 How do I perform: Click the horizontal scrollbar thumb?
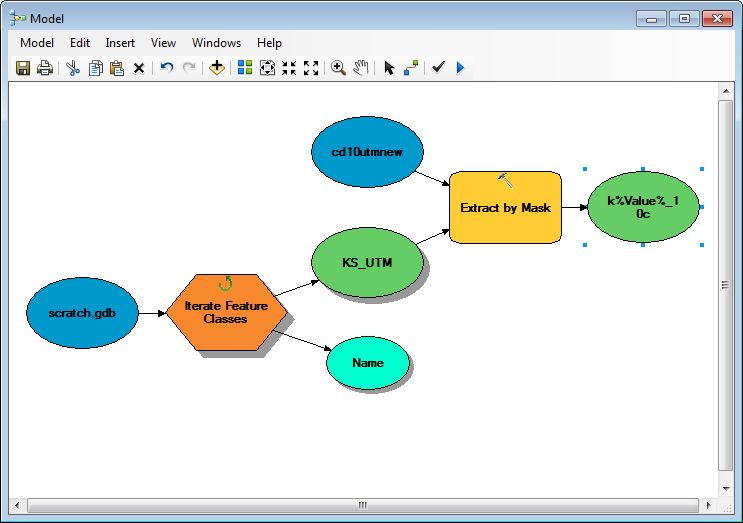(362, 505)
